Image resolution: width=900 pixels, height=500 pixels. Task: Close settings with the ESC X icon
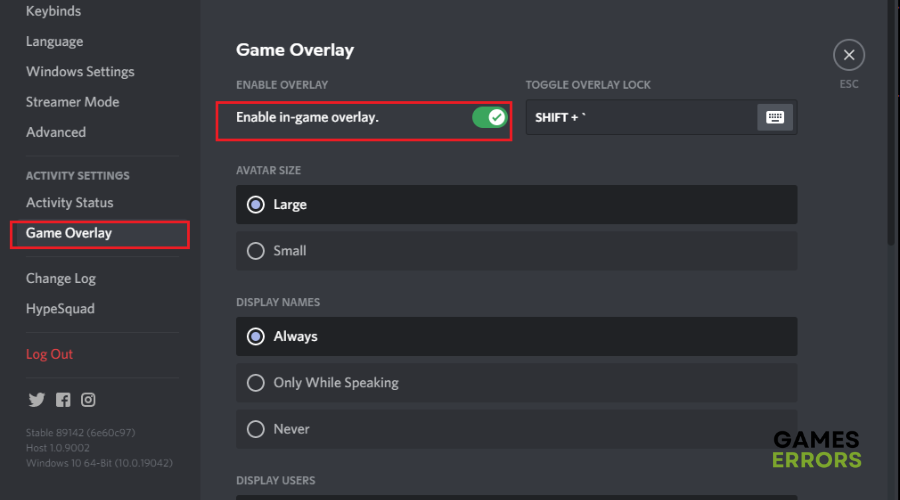tap(849, 55)
